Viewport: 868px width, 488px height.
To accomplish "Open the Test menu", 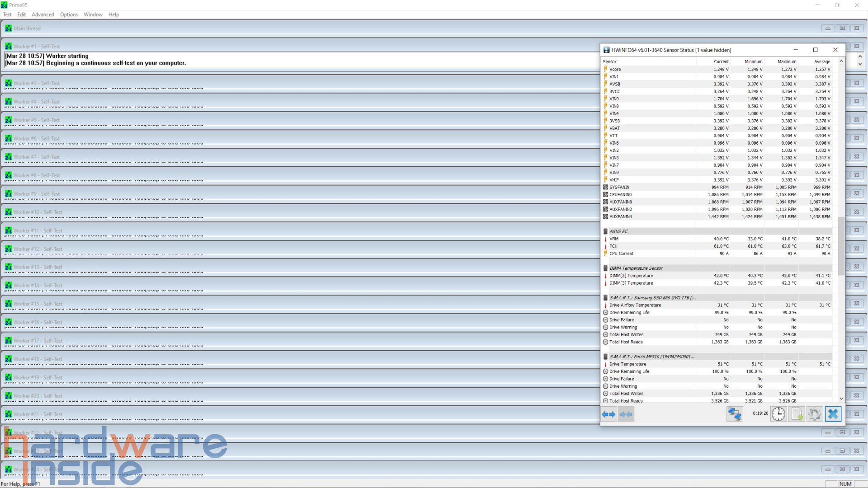I will click(x=7, y=14).
